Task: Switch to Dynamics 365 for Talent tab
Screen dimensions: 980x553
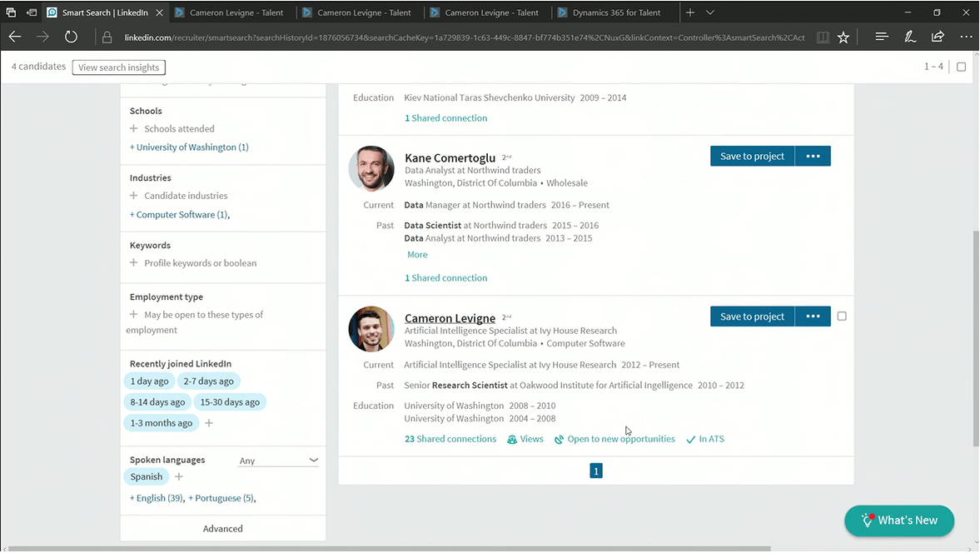Action: point(615,12)
